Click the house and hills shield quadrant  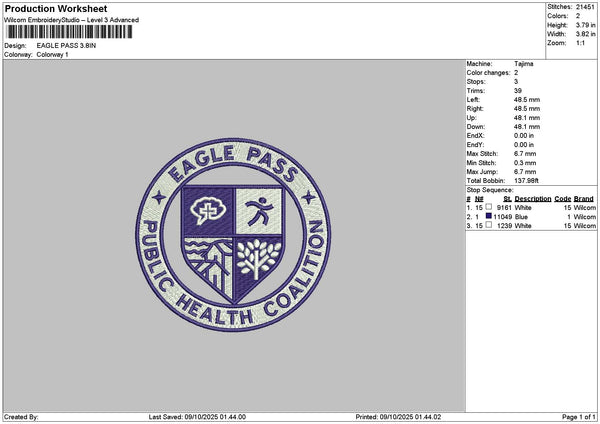tap(209, 268)
